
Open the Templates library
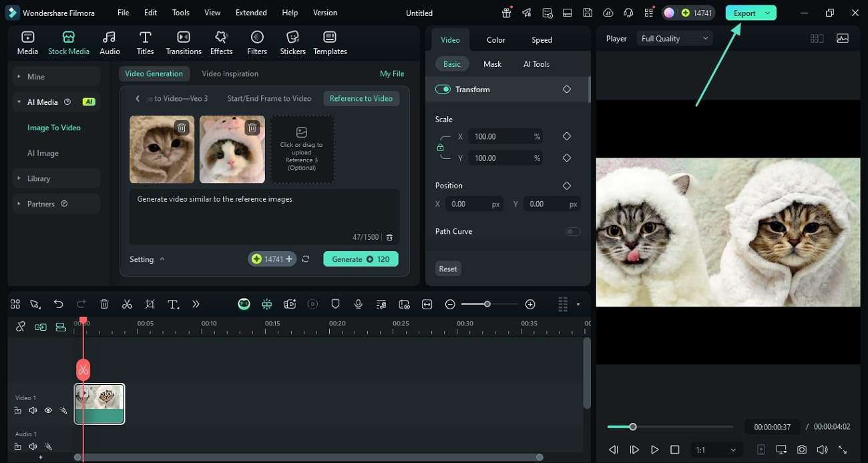tap(330, 43)
